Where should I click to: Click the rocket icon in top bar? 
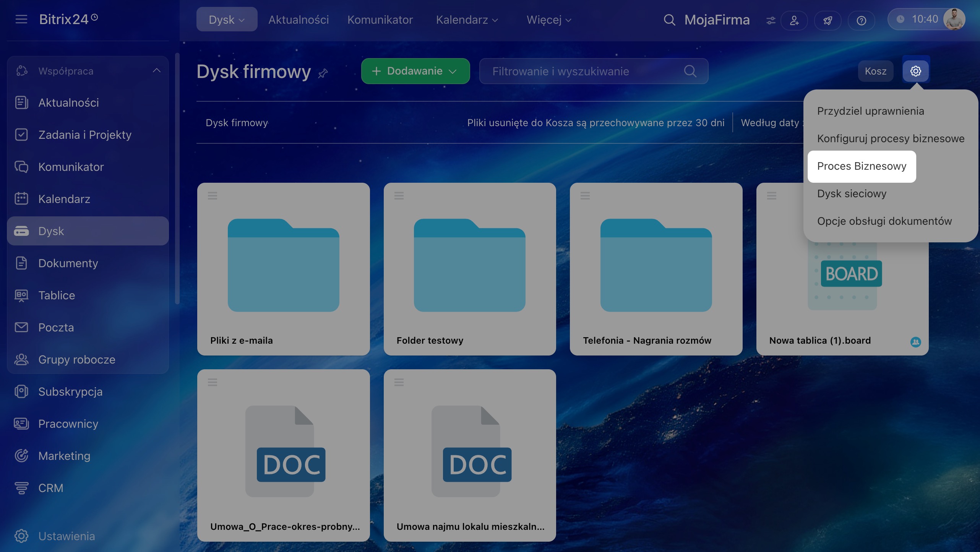(x=827, y=20)
